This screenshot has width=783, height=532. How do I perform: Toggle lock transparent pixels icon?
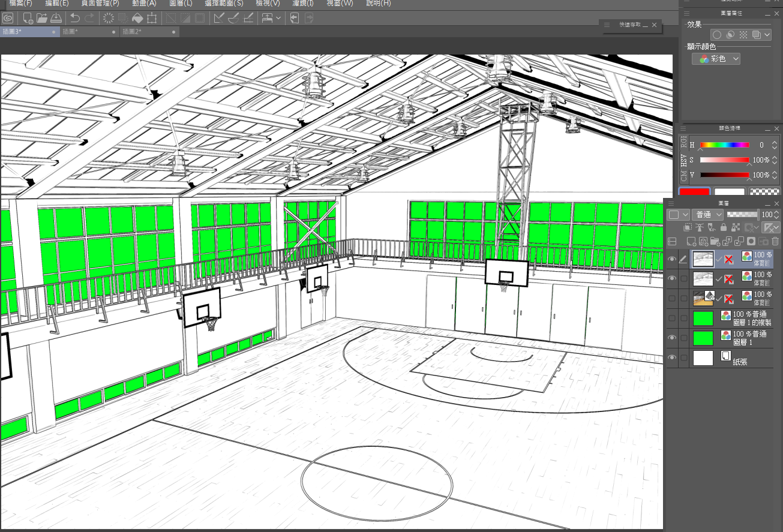click(x=736, y=227)
